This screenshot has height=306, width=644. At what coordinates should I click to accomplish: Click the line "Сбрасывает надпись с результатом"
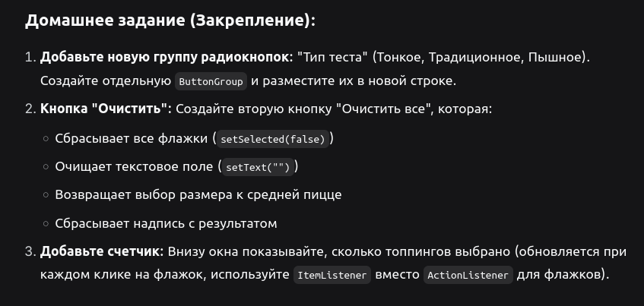click(x=166, y=223)
